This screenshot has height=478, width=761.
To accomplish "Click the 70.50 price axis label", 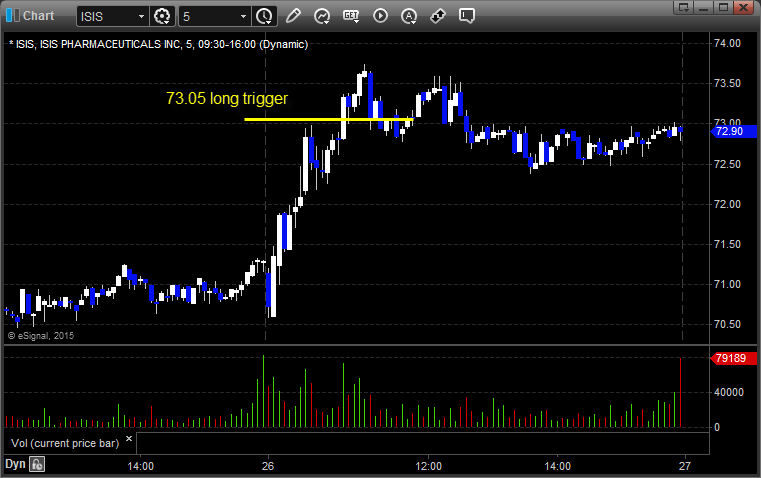I will click(x=728, y=324).
